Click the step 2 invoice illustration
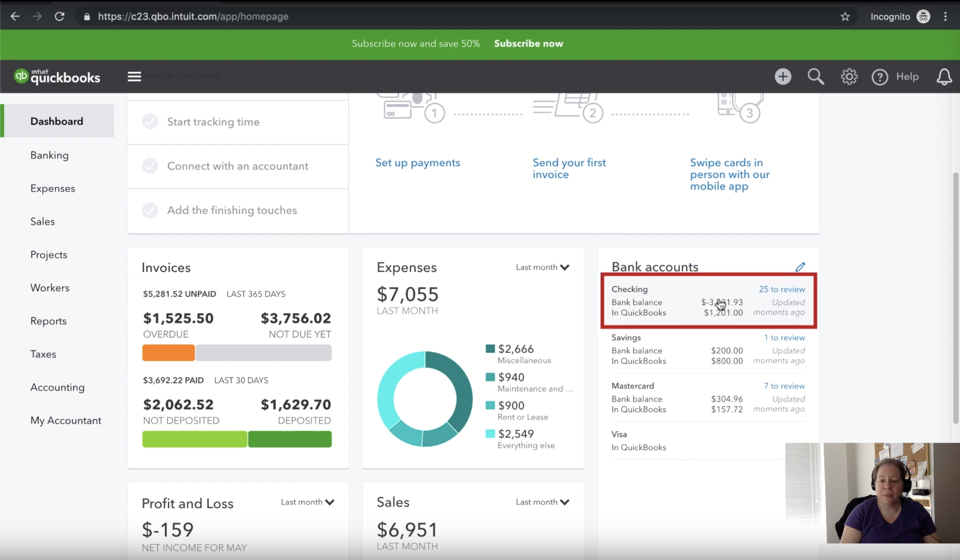The width and height of the screenshot is (960, 560). (568, 108)
